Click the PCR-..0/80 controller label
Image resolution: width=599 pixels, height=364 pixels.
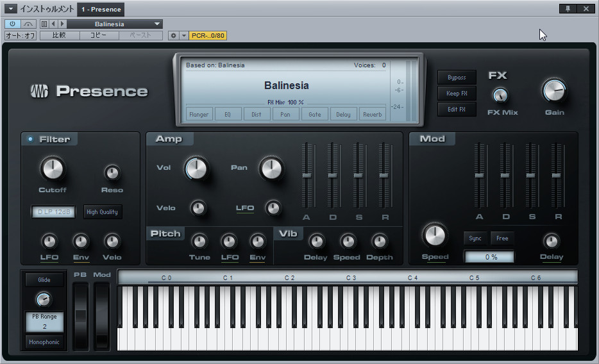click(x=208, y=35)
